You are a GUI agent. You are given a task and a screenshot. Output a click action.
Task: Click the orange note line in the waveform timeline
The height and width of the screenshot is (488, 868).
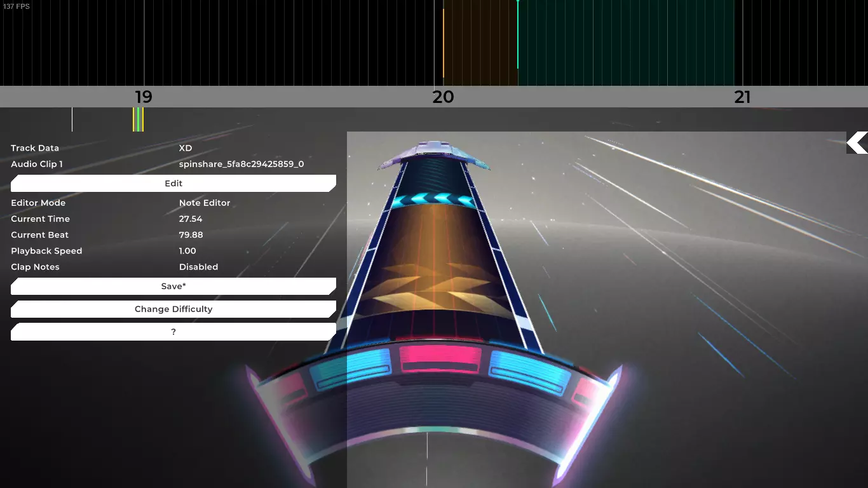coord(444,43)
